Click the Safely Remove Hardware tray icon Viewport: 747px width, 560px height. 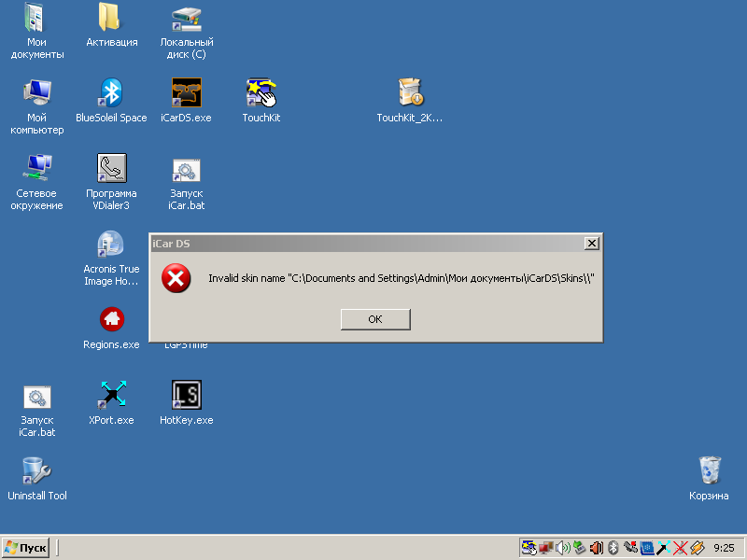579,548
